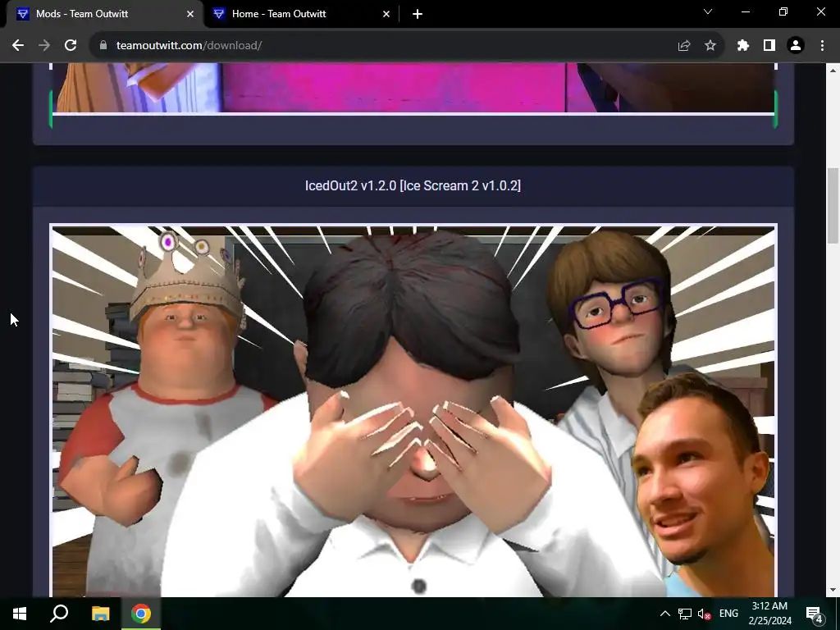Open the clock showing 3:12 AM
This screenshot has width=840, height=630.
pyautogui.click(x=769, y=614)
